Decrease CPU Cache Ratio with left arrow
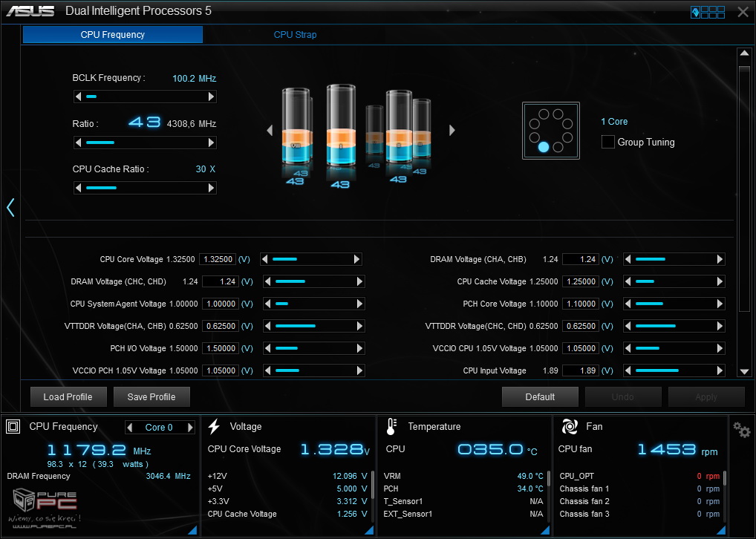 pyautogui.click(x=78, y=188)
